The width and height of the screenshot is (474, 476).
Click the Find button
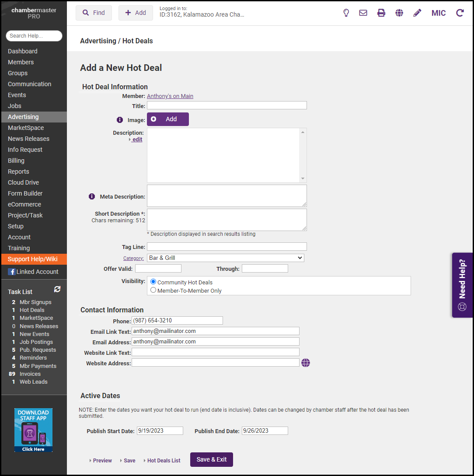[94, 13]
